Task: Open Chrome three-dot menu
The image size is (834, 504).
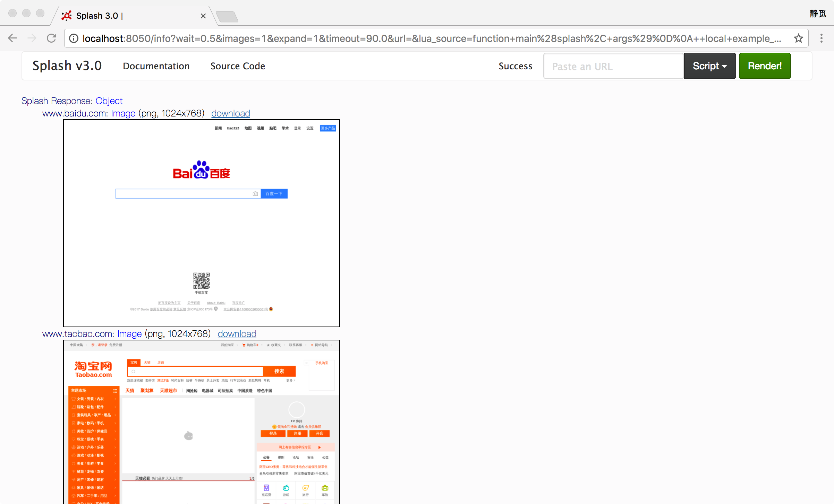Action: [x=821, y=38]
